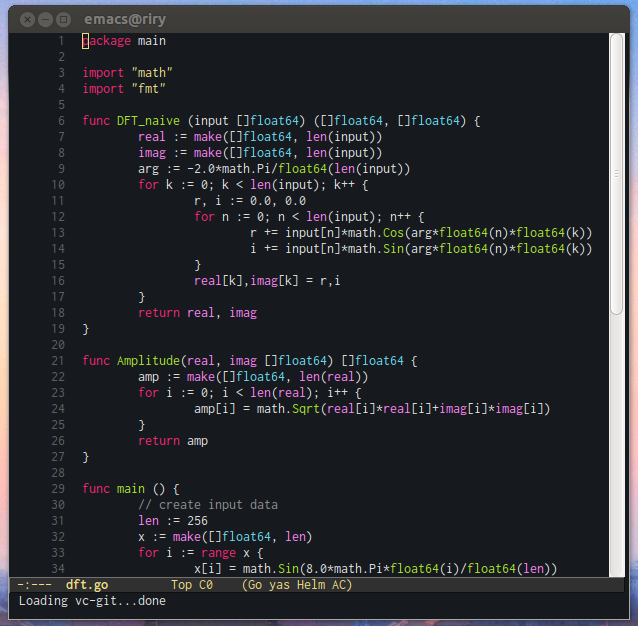This screenshot has height=626, width=638.
Task: Click the vertical scrollbar thumb
Action: point(616,174)
